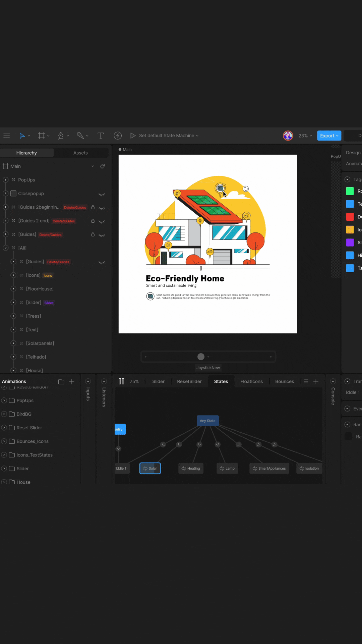Expand the [Icons] group in hierarchy

coord(13,275)
